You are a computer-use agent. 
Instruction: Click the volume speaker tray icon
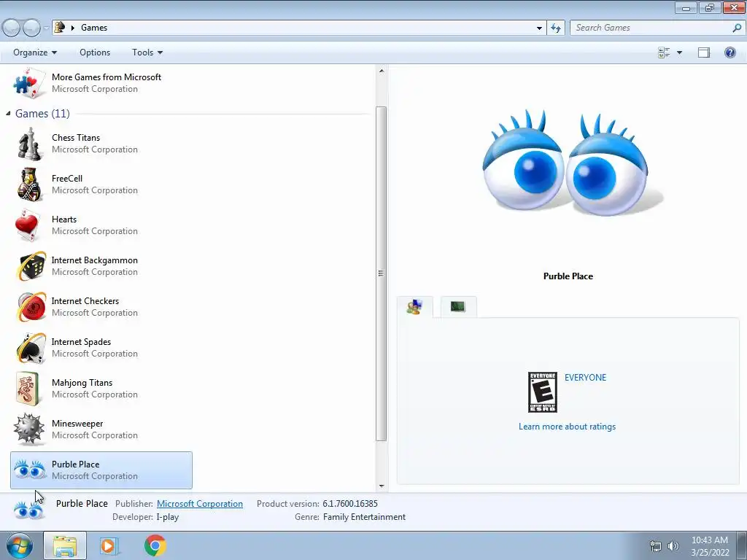point(673,546)
